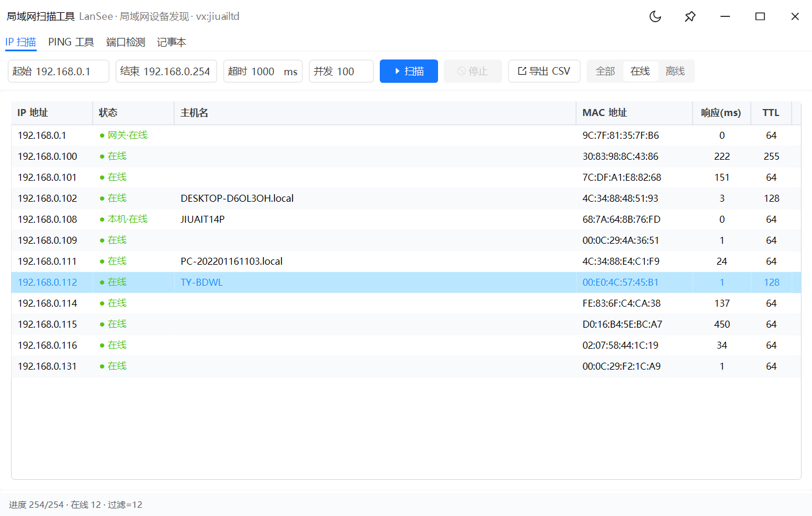
Task: Select the gateway IP 192.168.0.1
Action: [x=42, y=135]
